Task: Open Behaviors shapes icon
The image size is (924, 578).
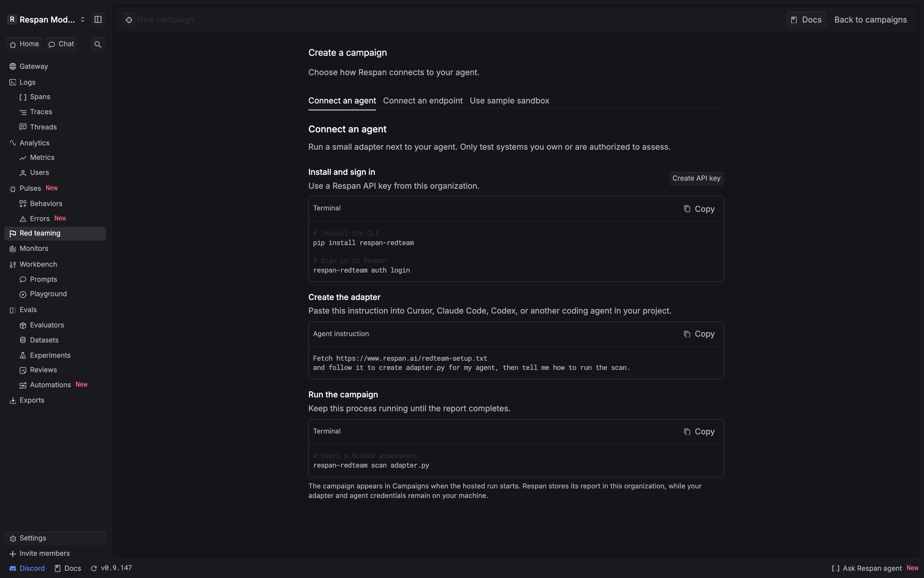Action: (23, 204)
